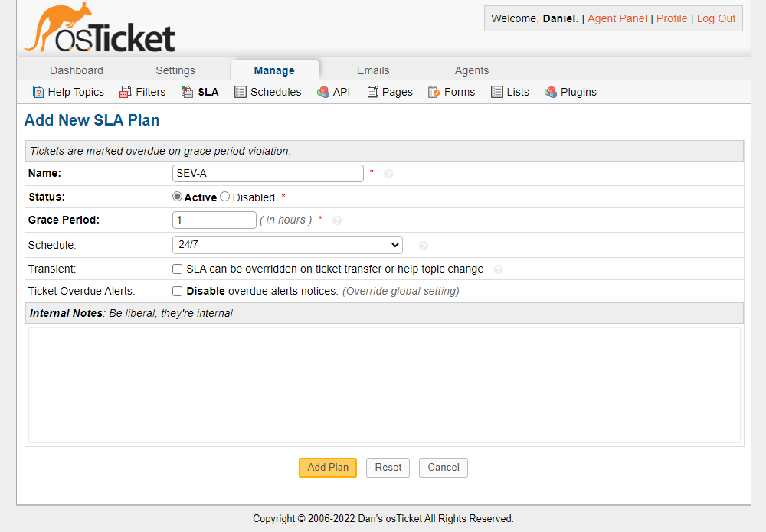Viewport: 766px width, 532px height.
Task: Click the Pages document icon
Action: click(x=373, y=92)
